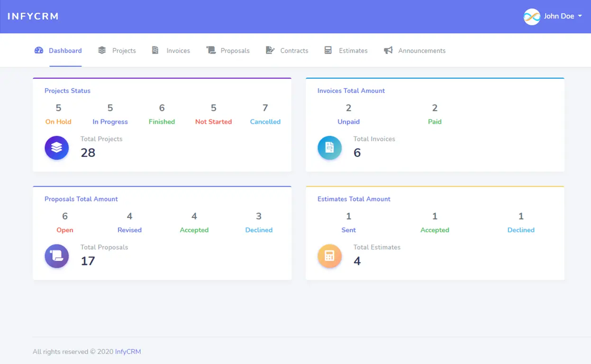Open the John Doe user dropdown arrow
The height and width of the screenshot is (364, 591).
pos(580,16)
